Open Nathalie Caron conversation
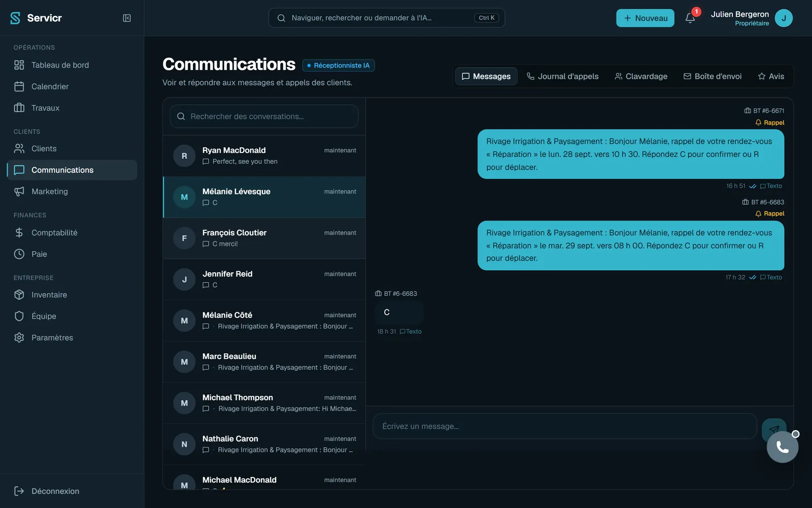The width and height of the screenshot is (812, 508). coord(264,444)
